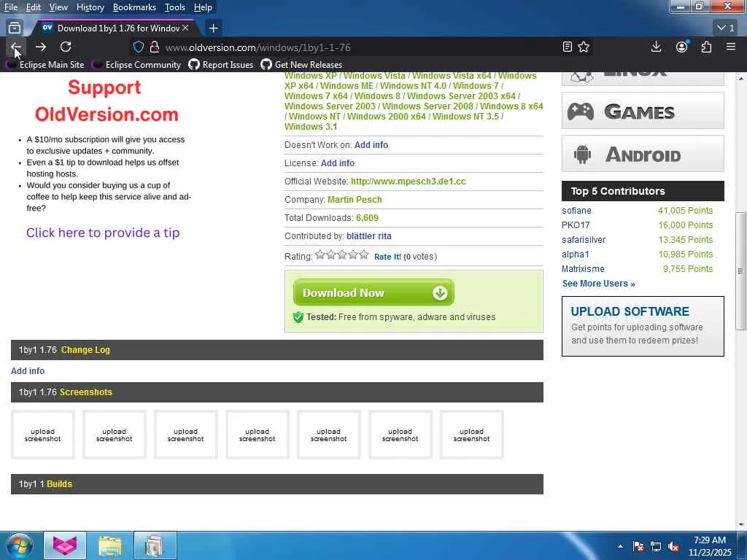Open PKO17 contributor profile
The height and width of the screenshot is (560, 747).
coord(576,225)
